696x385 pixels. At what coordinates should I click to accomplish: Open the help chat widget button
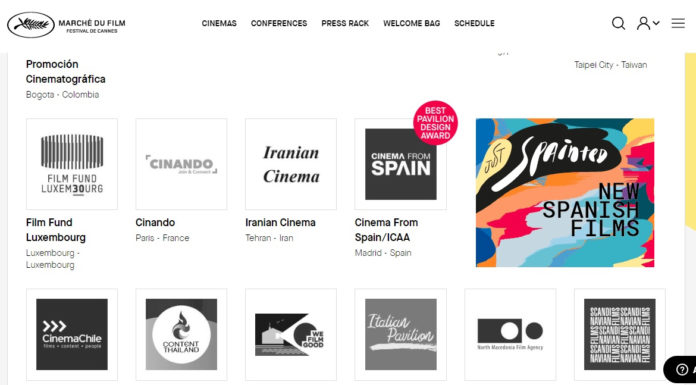680,369
